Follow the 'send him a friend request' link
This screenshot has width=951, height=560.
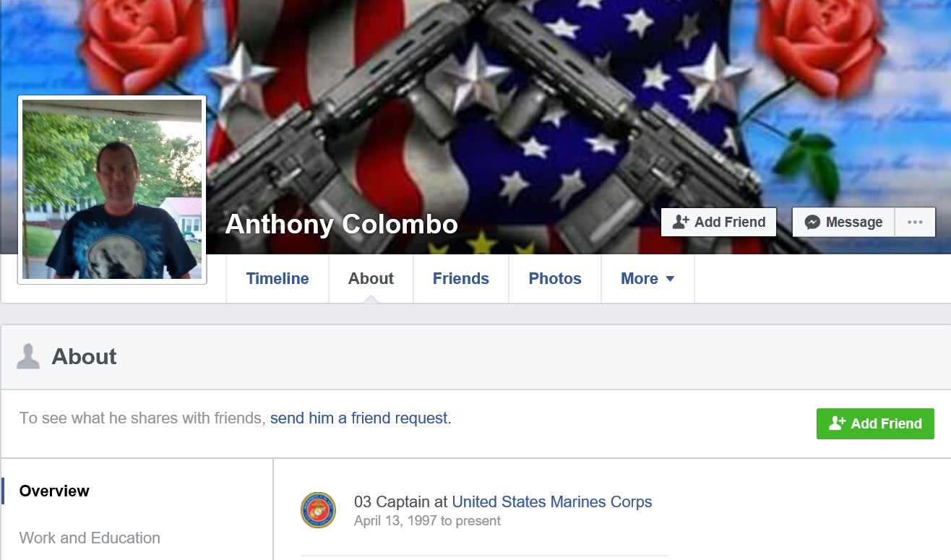[359, 418]
